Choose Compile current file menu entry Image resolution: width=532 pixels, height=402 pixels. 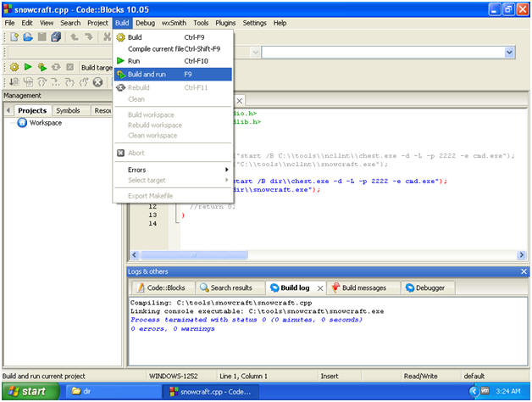coord(173,49)
